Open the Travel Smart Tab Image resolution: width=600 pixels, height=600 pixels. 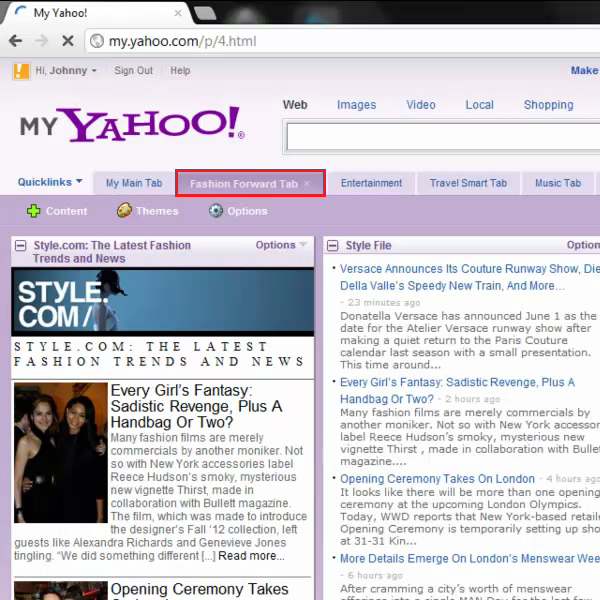click(x=468, y=183)
